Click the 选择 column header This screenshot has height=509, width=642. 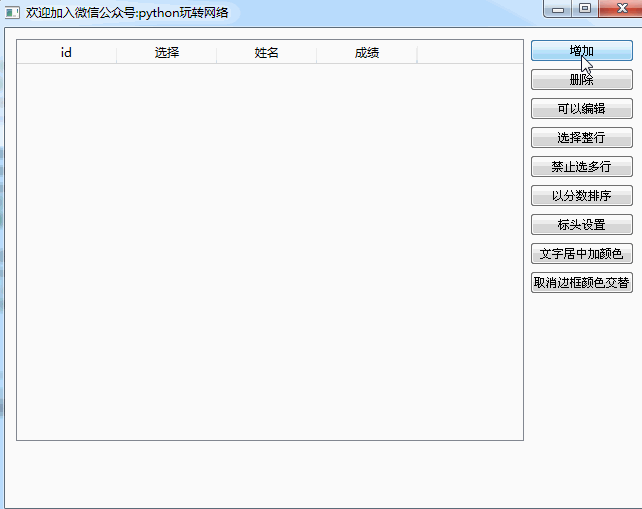pyautogui.click(x=167, y=52)
